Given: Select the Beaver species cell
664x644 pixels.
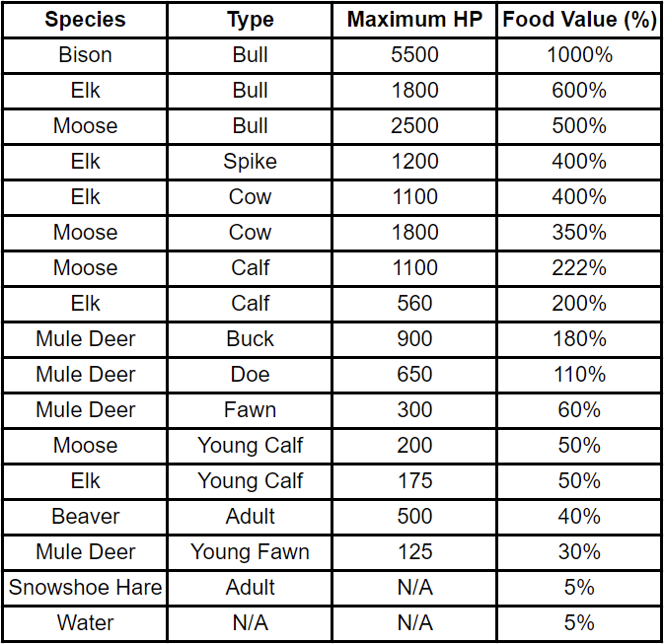Looking at the screenshot, I should pyautogui.click(x=85, y=517).
